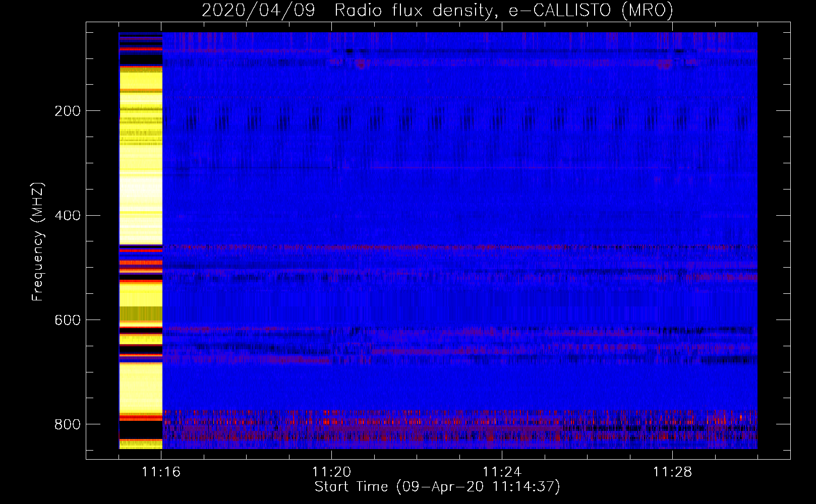816x504 pixels.
Task: Click the 'Frequency (MHZ)' axis label
Action: click(x=38, y=241)
